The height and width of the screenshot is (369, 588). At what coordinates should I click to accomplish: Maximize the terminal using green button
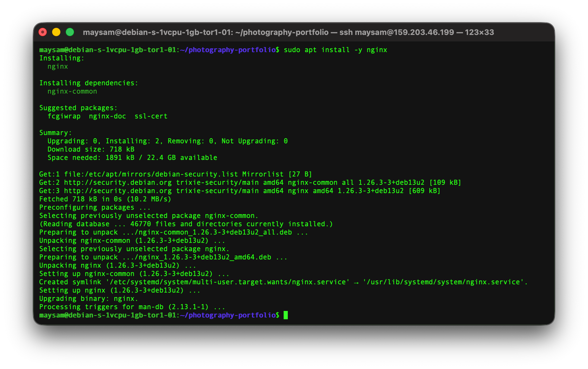pos(70,32)
